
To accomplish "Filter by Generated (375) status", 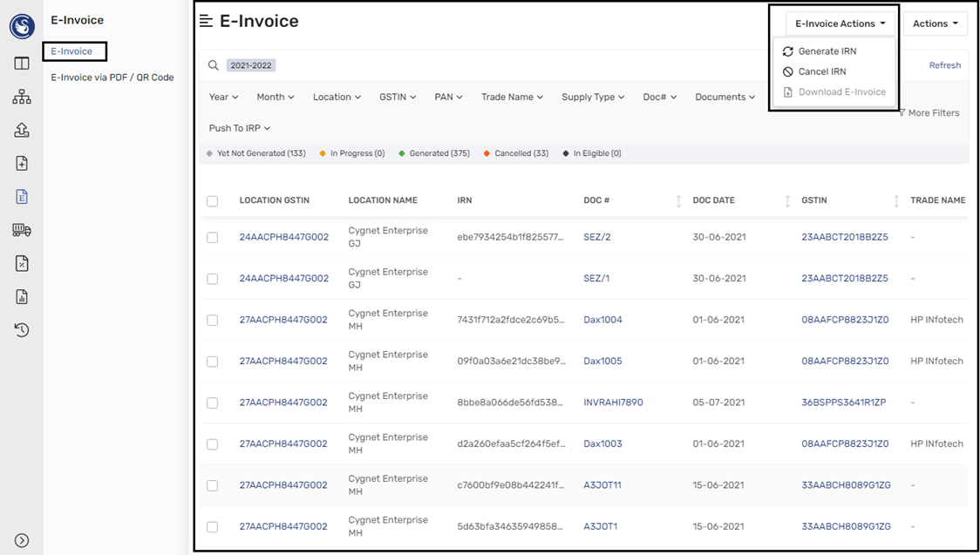I will tap(434, 153).
